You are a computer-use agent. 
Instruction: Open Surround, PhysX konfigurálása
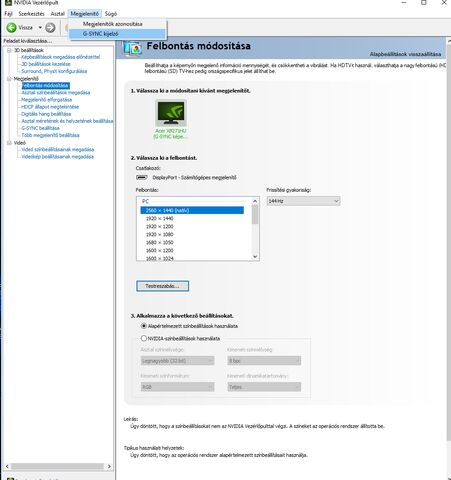(54, 71)
